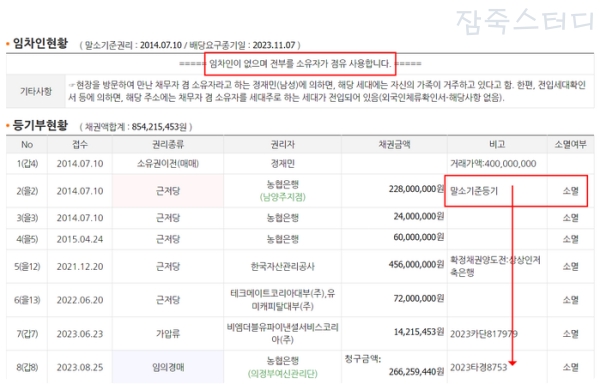Click the 권리종류 column header
This screenshot has height=384, width=600.
click(x=168, y=145)
